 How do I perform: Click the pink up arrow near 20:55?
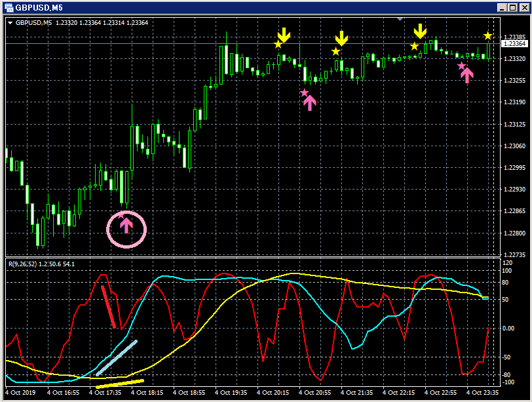tap(309, 103)
